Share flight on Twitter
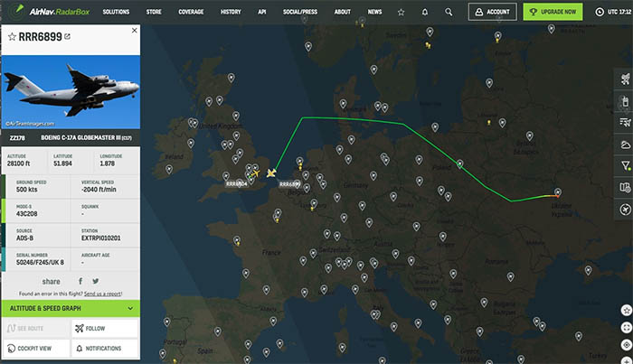Image resolution: width=633 pixels, height=364 pixels. tap(96, 281)
